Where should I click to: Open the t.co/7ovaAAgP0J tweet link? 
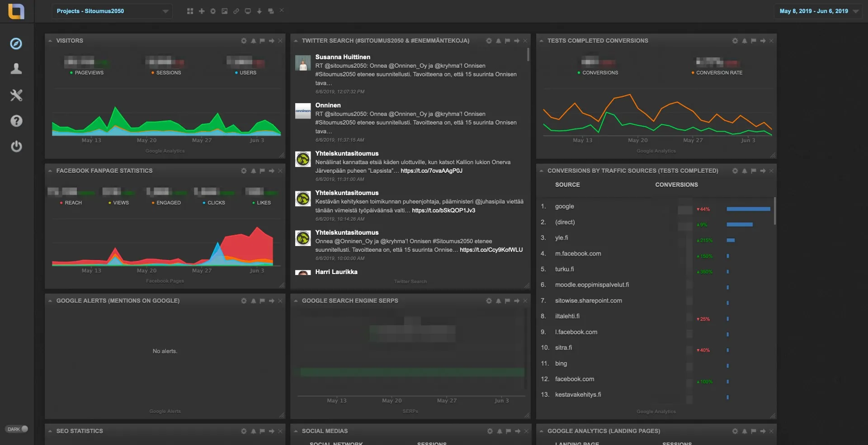point(431,171)
